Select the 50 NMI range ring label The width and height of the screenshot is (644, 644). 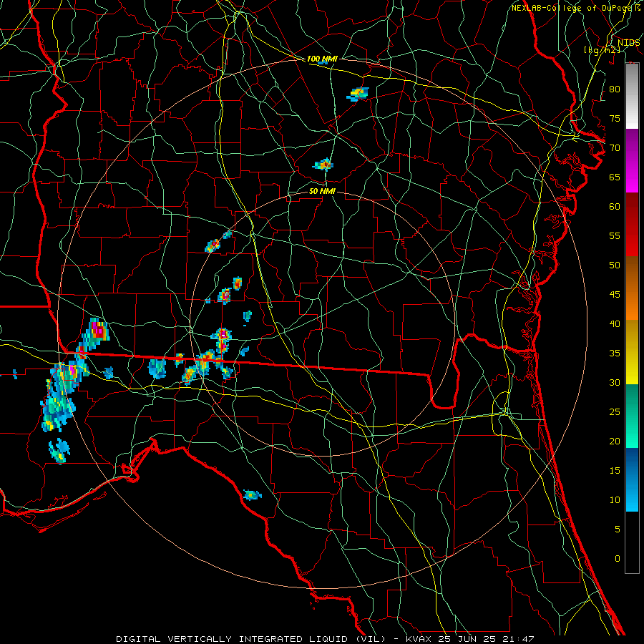[322, 191]
